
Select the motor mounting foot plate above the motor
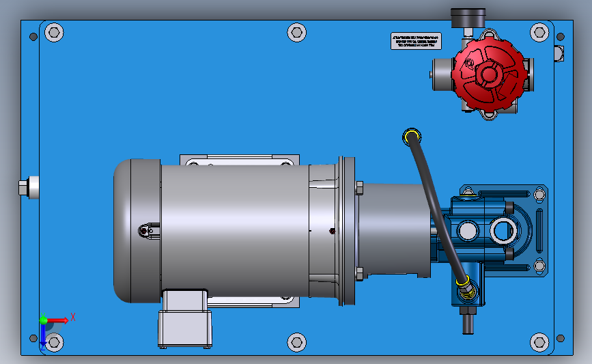[240, 160]
